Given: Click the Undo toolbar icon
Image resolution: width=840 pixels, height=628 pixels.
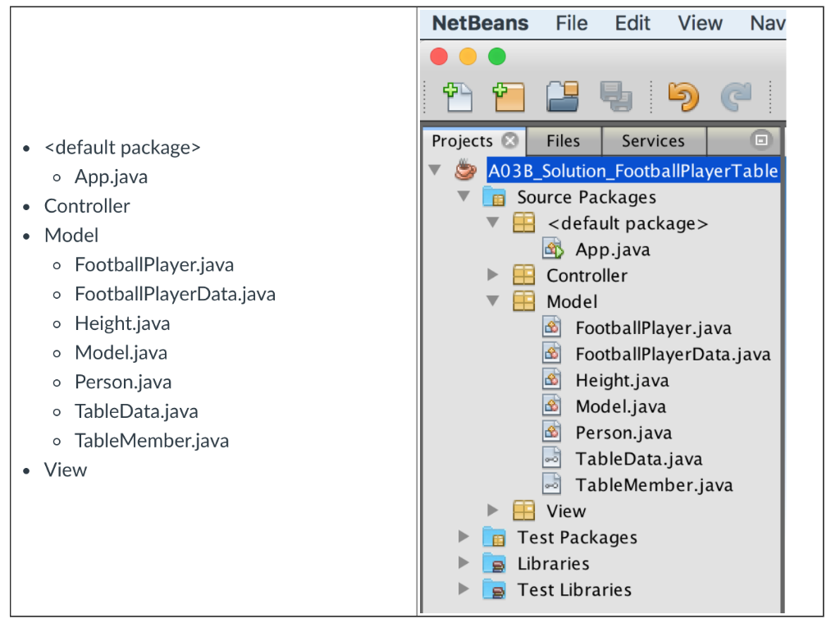Looking at the screenshot, I should [x=683, y=96].
